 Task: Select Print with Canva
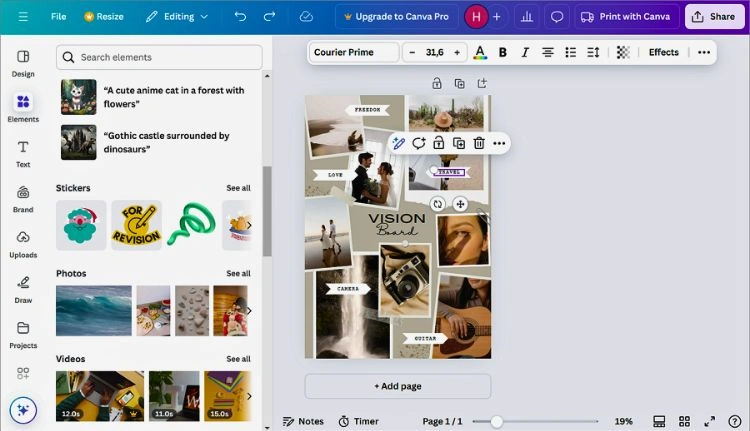tap(625, 17)
